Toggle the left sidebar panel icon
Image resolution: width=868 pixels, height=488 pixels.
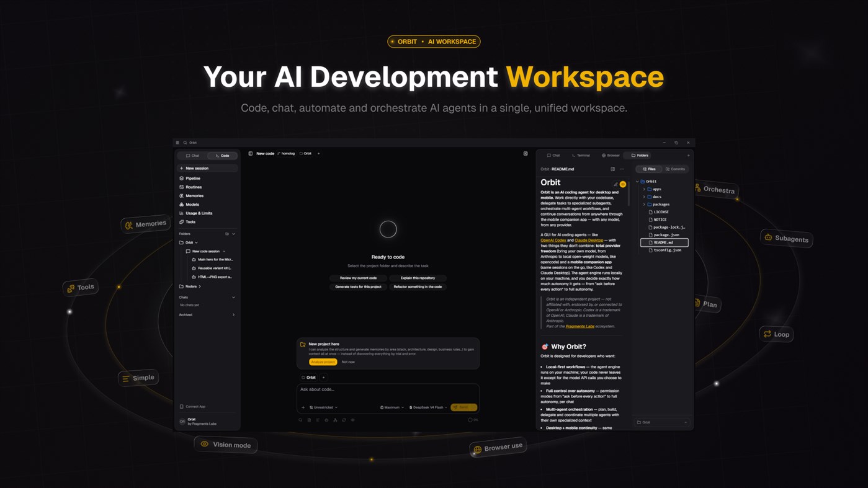point(251,153)
